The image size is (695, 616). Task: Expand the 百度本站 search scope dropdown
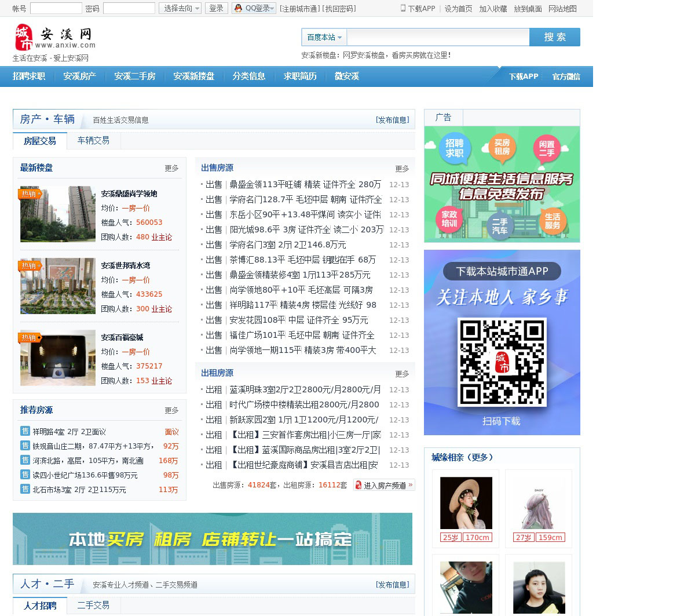pos(324,37)
